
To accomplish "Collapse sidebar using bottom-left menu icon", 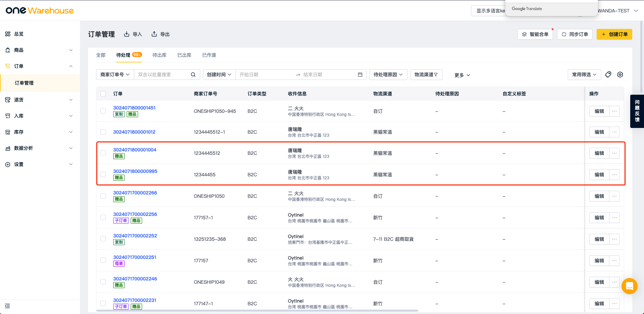I will (x=7, y=306).
